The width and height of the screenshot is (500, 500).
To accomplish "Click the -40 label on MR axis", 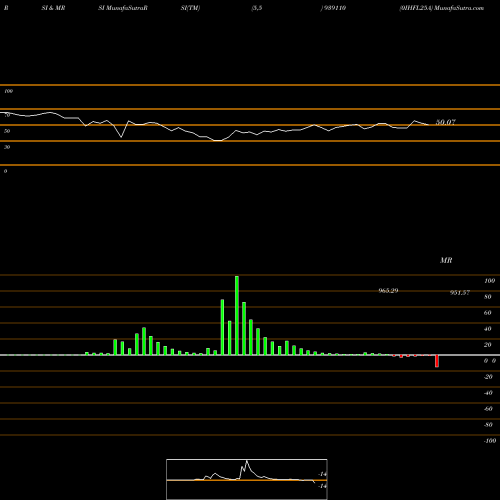I will click(488, 393).
